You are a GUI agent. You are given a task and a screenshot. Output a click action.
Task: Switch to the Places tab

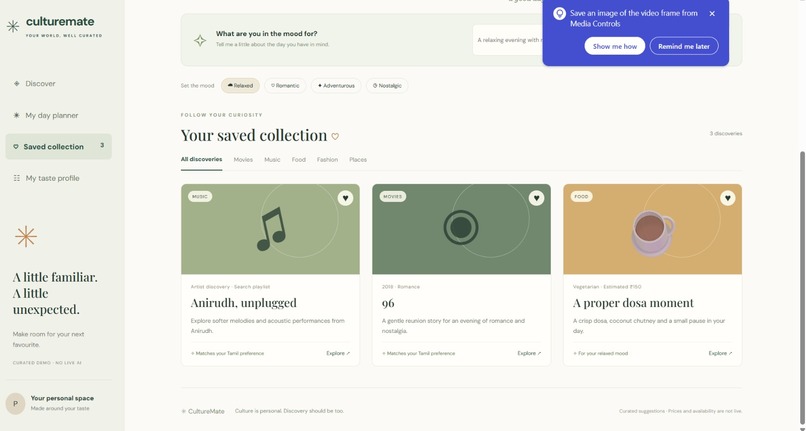(x=358, y=159)
